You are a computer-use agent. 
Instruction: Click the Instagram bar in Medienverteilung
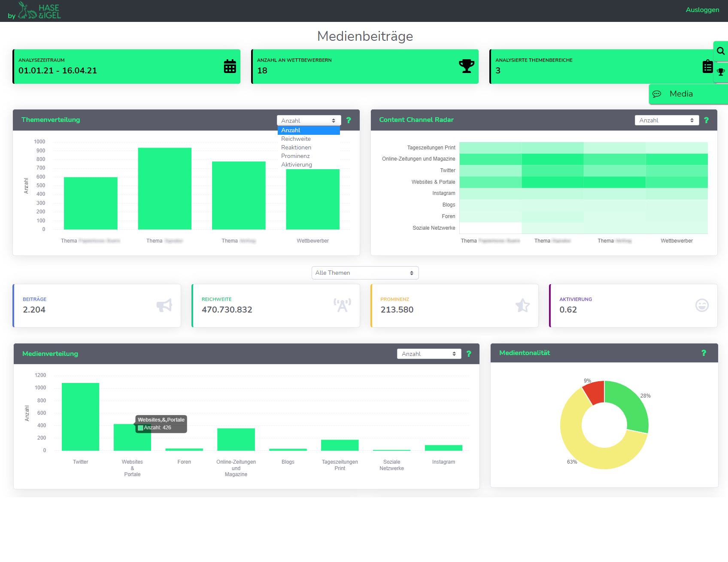point(443,448)
